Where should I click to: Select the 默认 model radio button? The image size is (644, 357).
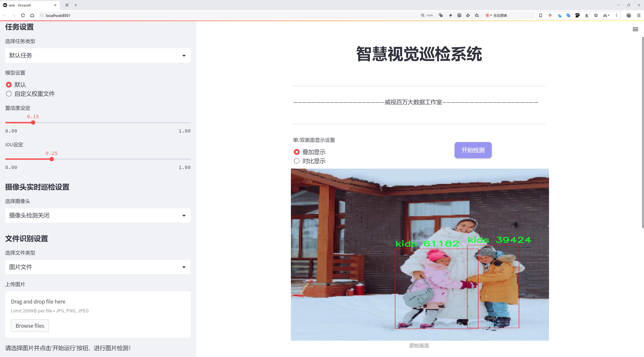(x=9, y=85)
